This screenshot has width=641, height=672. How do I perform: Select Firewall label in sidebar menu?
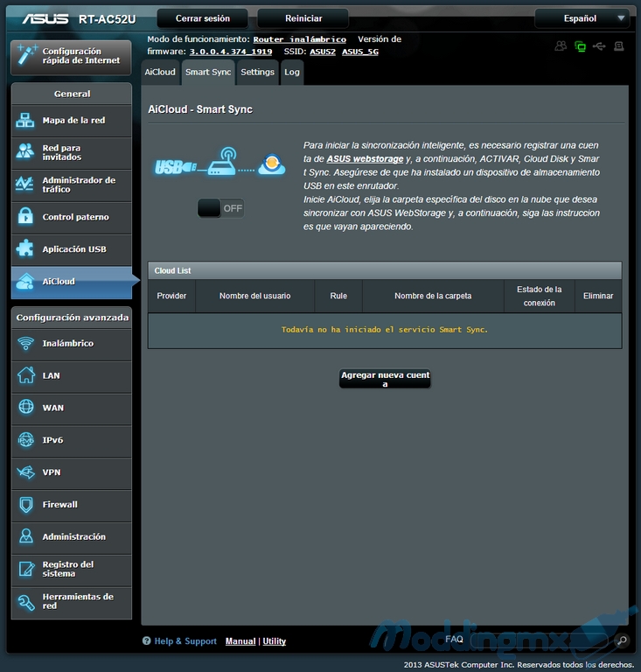point(60,504)
